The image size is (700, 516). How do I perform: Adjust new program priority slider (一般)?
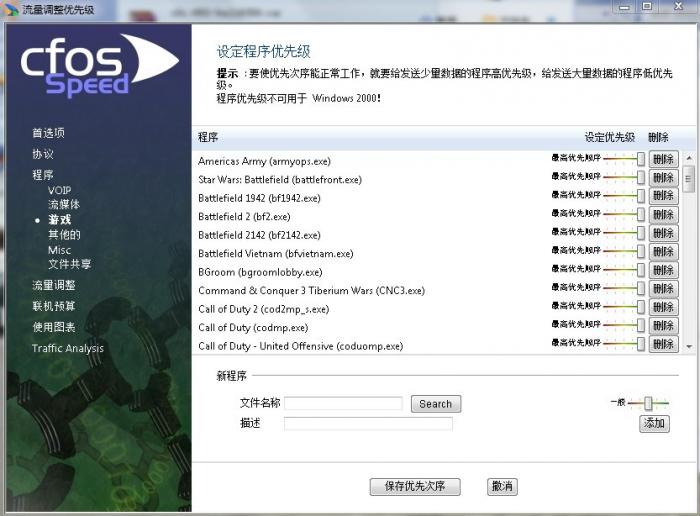pos(648,403)
